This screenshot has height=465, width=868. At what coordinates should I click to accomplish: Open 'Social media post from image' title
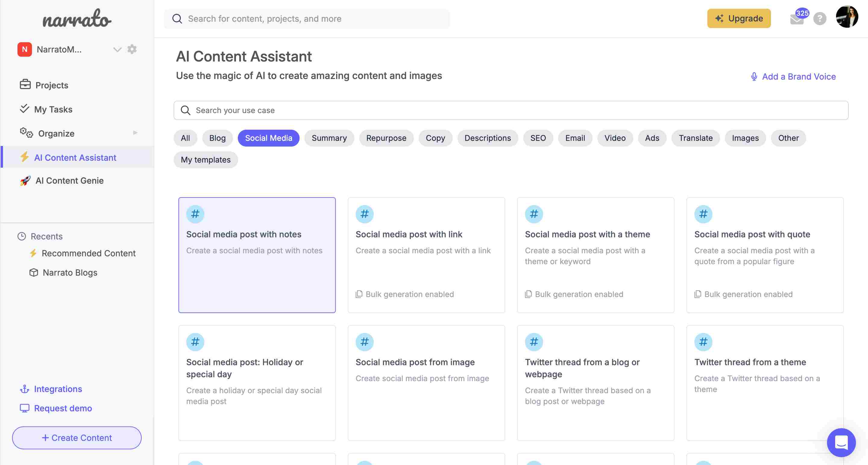point(415,362)
